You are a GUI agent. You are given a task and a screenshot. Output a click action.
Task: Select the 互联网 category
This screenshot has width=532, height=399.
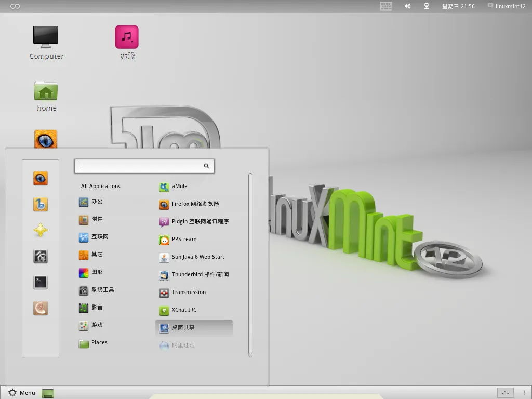coord(100,237)
